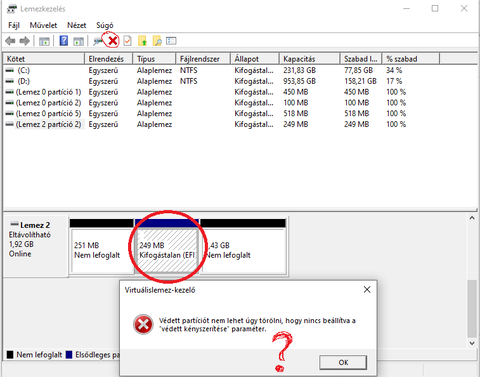Minimize the Lemezkezelés window
This screenshot has height=377, width=480.
pyautogui.click(x=406, y=8)
